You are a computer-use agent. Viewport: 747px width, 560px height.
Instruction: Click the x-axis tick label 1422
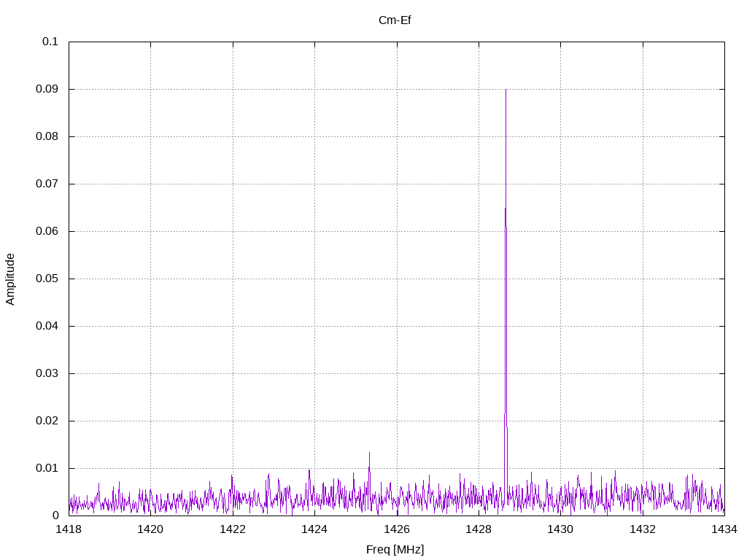pyautogui.click(x=233, y=529)
